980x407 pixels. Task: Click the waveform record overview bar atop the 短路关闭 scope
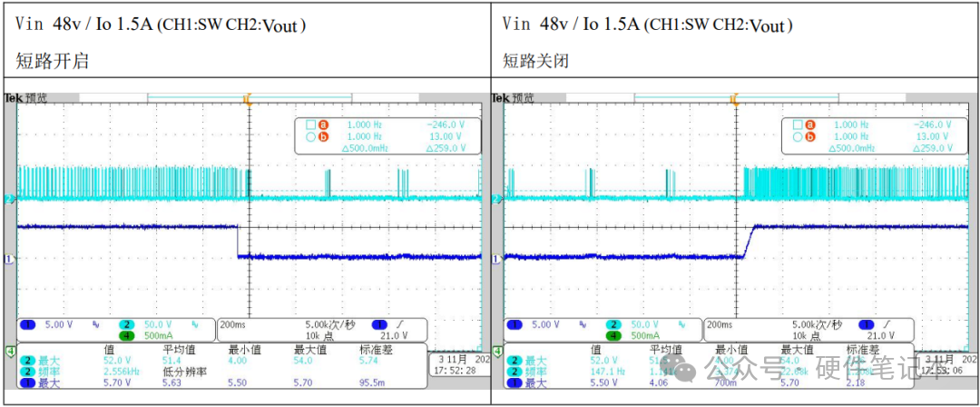coord(736,98)
